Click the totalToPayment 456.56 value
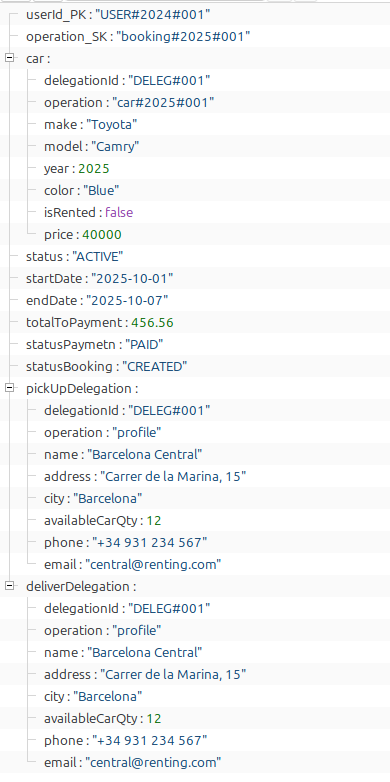Image resolution: width=390 pixels, height=782 pixels. (153, 323)
